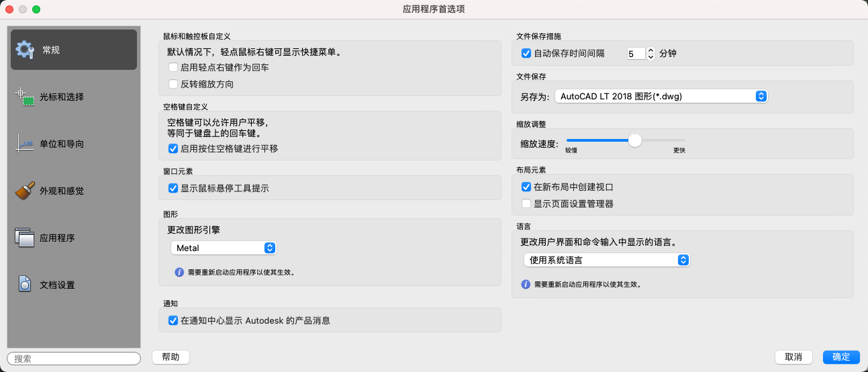The image size is (868, 372).
Task: Select the 光标和选择 crosshair icon
Action: pyautogui.click(x=25, y=97)
